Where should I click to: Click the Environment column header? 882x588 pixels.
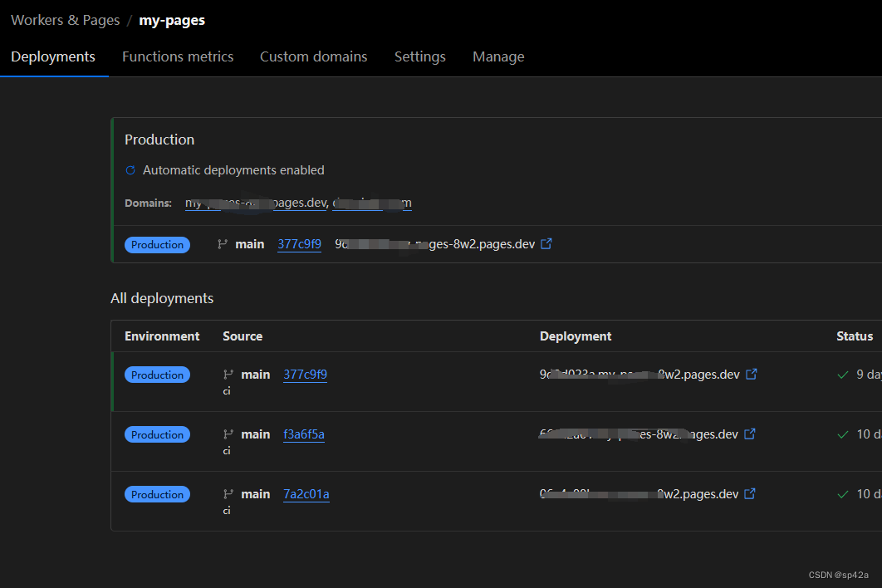coord(162,336)
